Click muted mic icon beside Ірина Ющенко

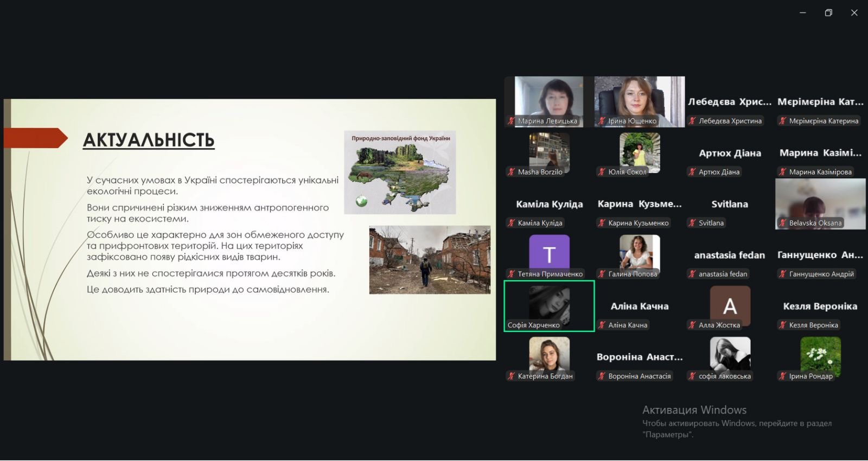602,121
